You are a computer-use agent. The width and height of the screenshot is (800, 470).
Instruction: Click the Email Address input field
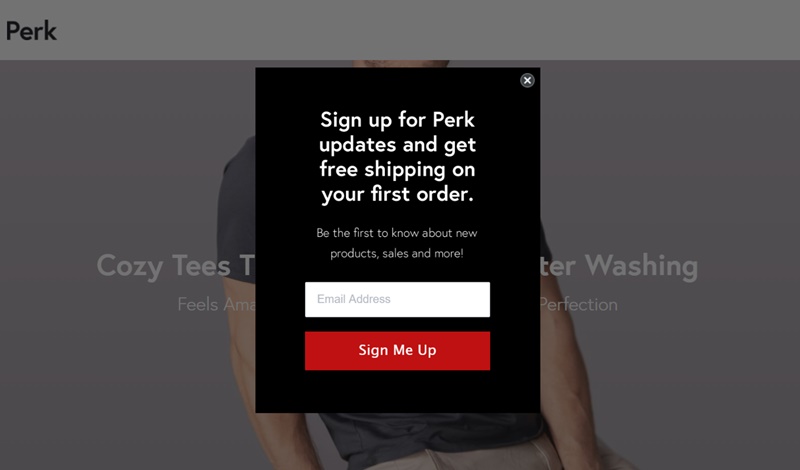pyautogui.click(x=397, y=300)
